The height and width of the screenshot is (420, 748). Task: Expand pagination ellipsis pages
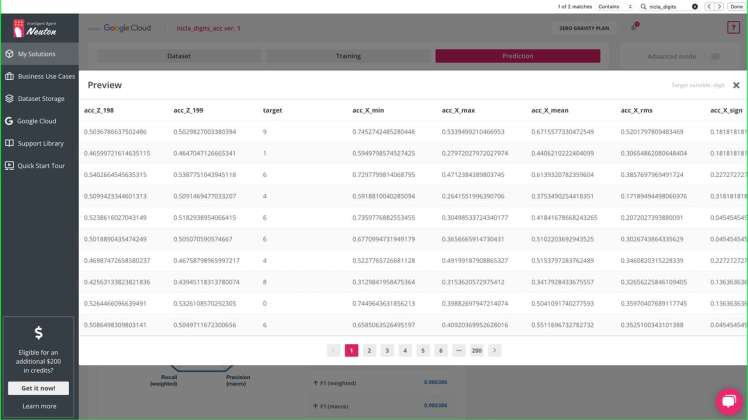pos(458,350)
